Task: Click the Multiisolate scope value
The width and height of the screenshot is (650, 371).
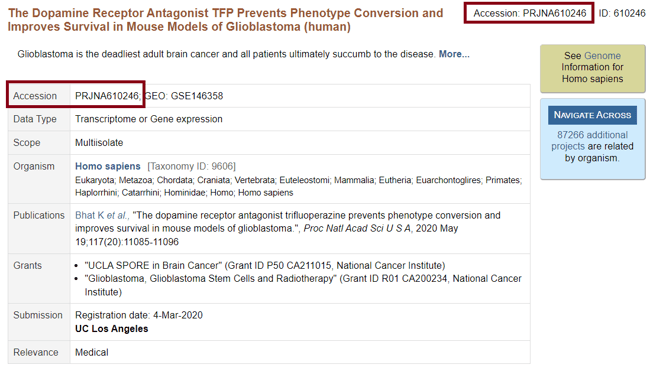Action: tap(99, 143)
